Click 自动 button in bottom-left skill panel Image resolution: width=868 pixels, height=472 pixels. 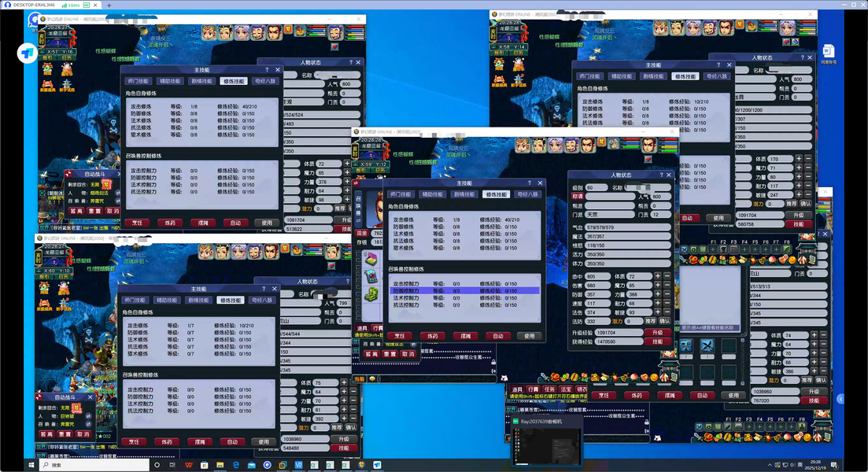[x=232, y=441]
